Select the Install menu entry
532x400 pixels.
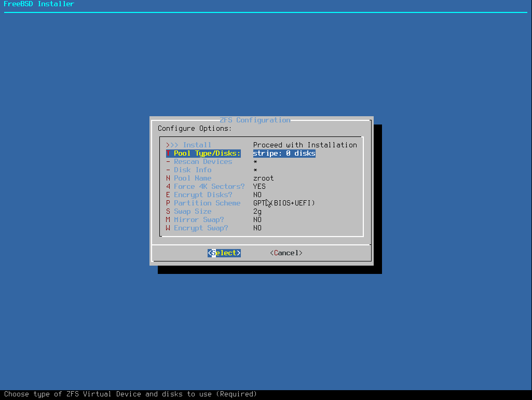tap(197, 145)
